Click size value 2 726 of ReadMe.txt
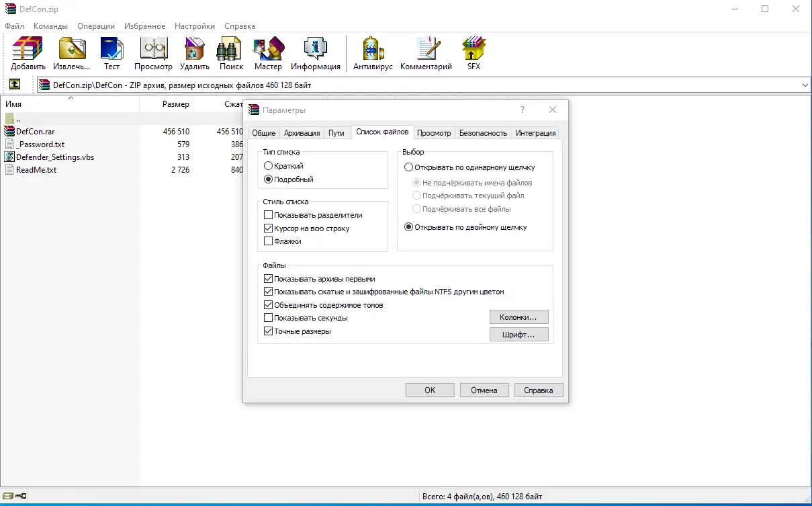The image size is (812, 506). tap(180, 170)
